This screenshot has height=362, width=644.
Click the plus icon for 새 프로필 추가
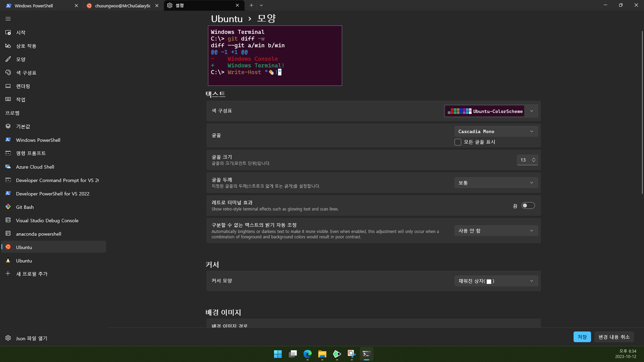[x=8, y=274]
